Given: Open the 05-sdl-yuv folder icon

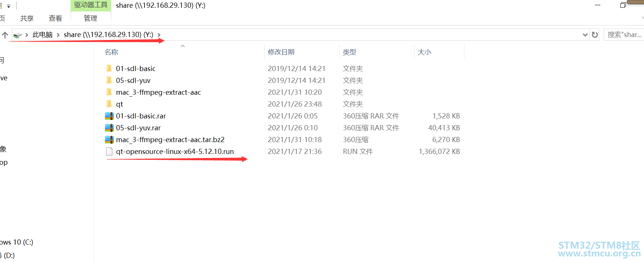Looking at the screenshot, I should coord(109,80).
